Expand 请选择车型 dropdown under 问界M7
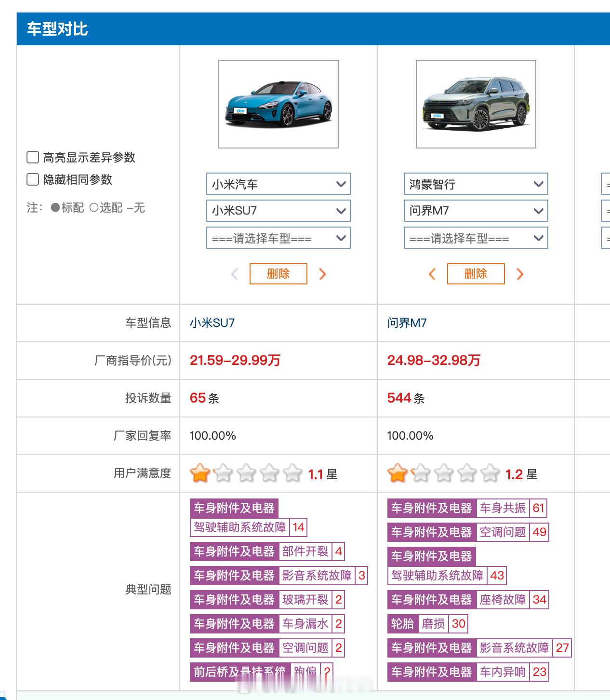Image resolution: width=610 pixels, height=700 pixels. (x=476, y=238)
